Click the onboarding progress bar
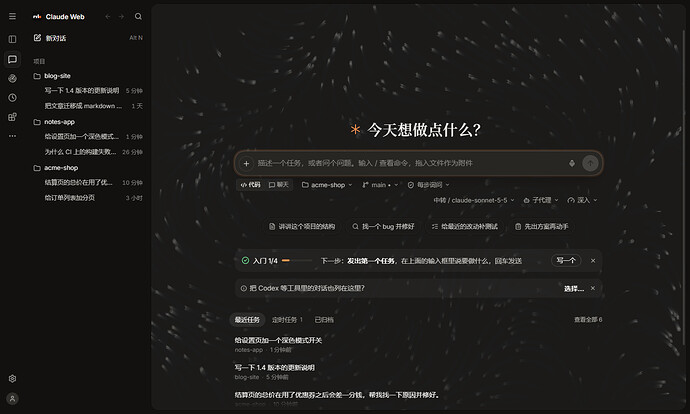Image resolution: width=690 pixels, height=414 pixels. tap(297, 260)
